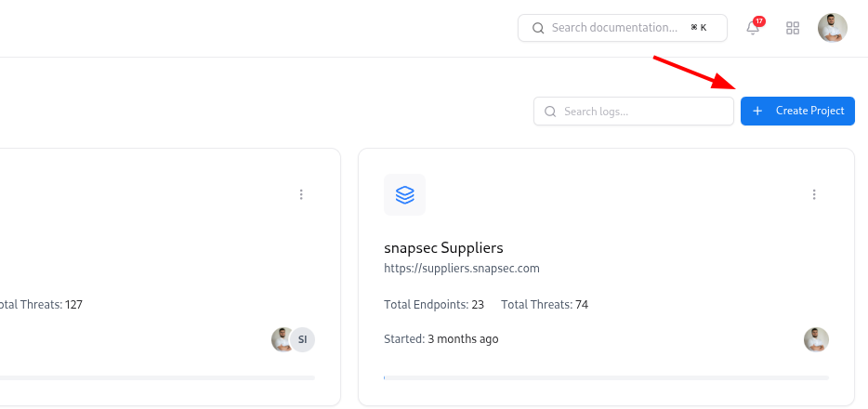Click the Create Project button
The image size is (868, 409).
(x=797, y=111)
